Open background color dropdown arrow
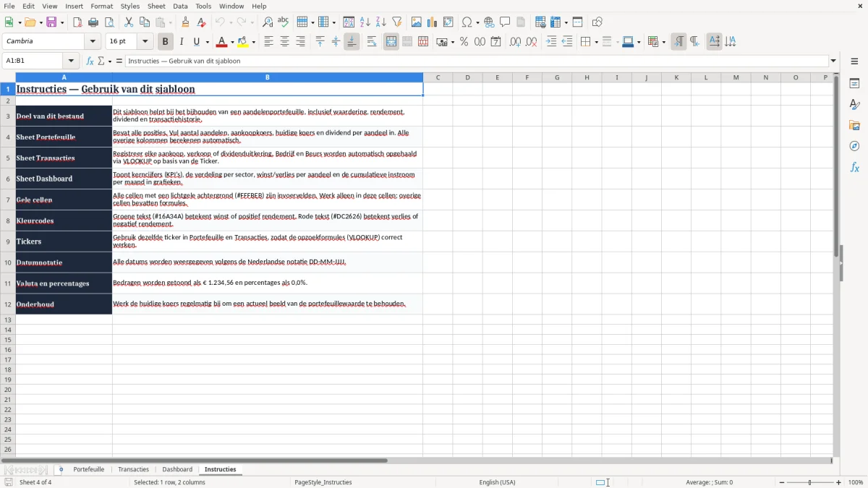 click(x=253, y=43)
